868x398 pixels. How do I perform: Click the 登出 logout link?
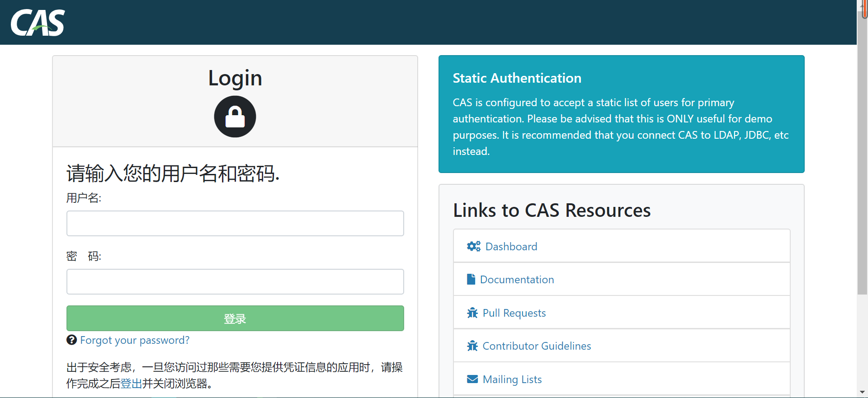132,384
